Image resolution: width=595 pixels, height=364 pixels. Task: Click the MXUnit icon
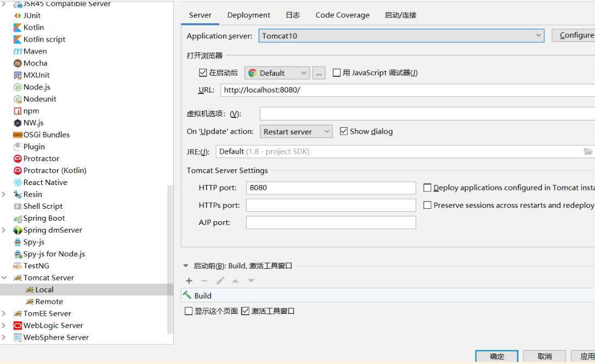coord(17,75)
